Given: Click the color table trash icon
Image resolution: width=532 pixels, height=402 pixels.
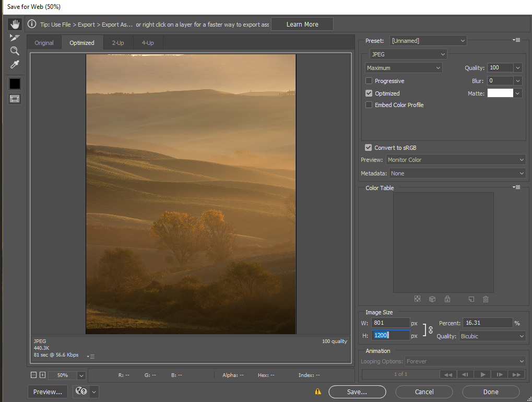Looking at the screenshot, I should click(486, 299).
